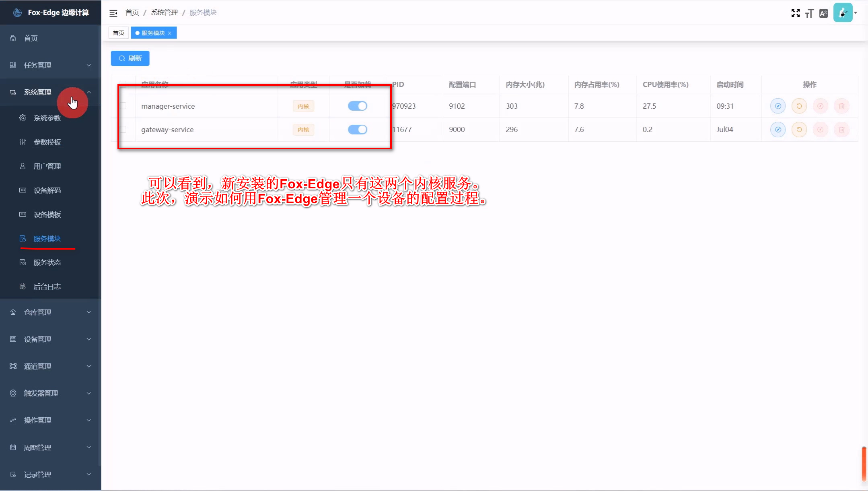
Task: Click the 刷新 refresh button
Action: pos(130,58)
